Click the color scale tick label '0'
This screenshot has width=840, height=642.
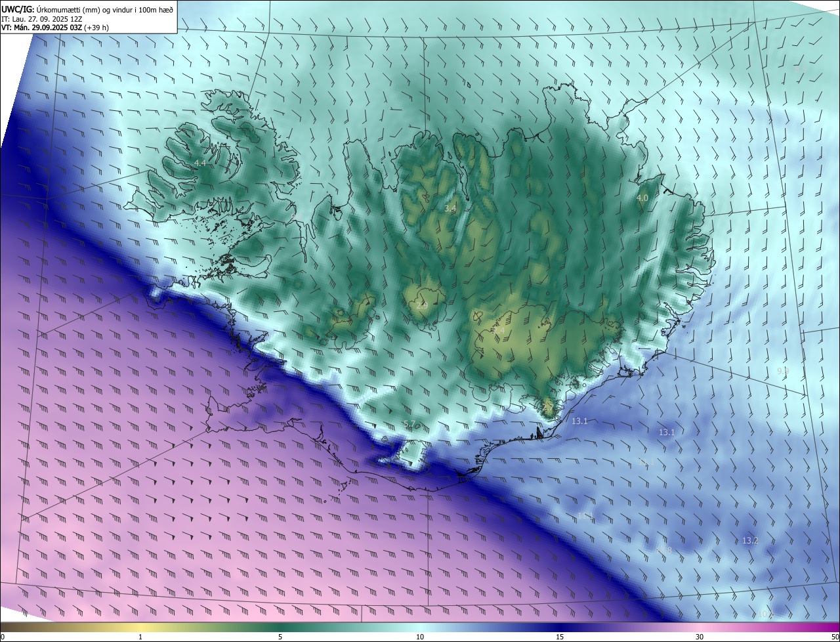[x=2, y=637]
